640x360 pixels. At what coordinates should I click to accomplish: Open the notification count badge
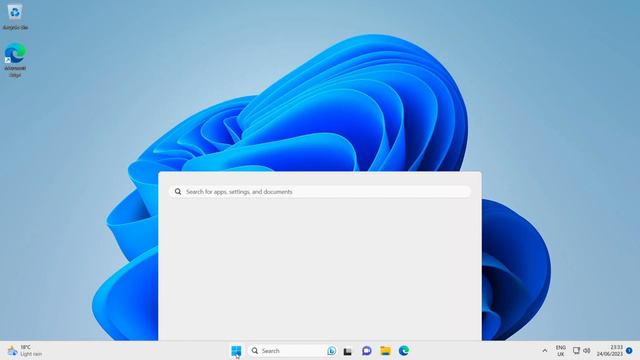pyautogui.click(x=629, y=351)
